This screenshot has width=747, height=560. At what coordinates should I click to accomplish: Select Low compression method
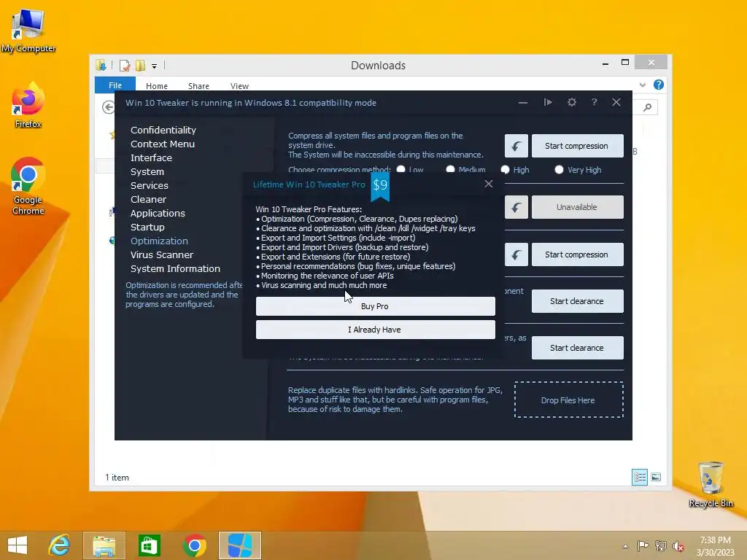pos(400,169)
